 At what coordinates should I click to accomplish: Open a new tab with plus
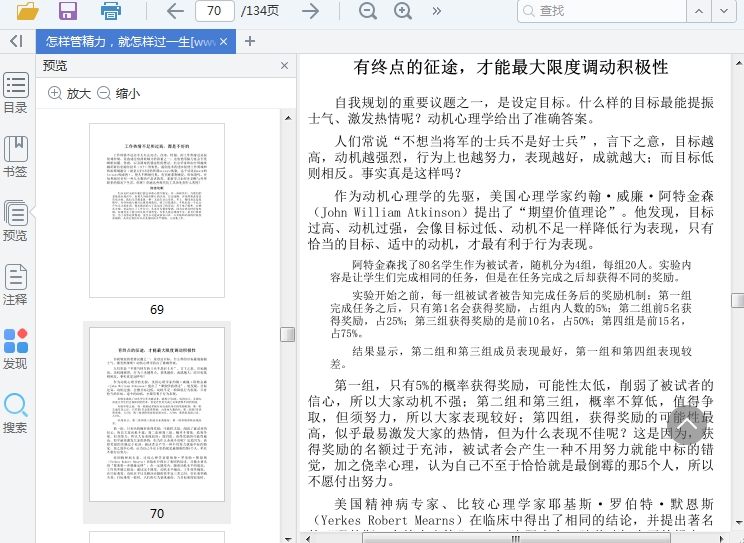(x=250, y=41)
